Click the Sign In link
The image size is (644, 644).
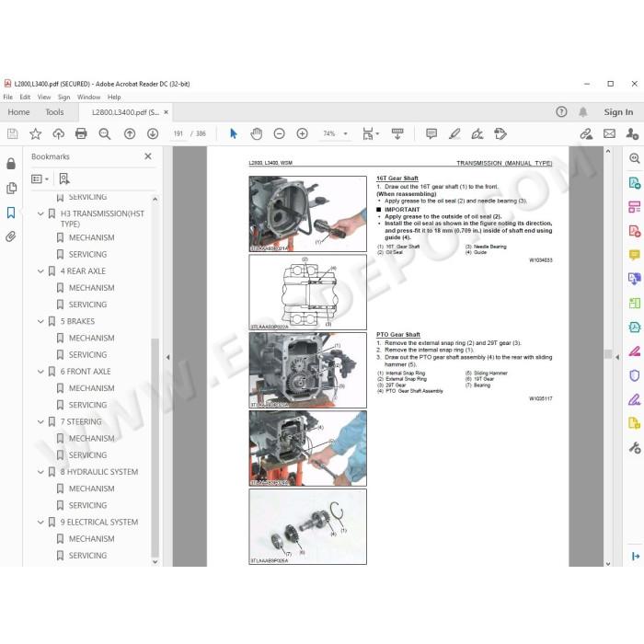(x=618, y=112)
